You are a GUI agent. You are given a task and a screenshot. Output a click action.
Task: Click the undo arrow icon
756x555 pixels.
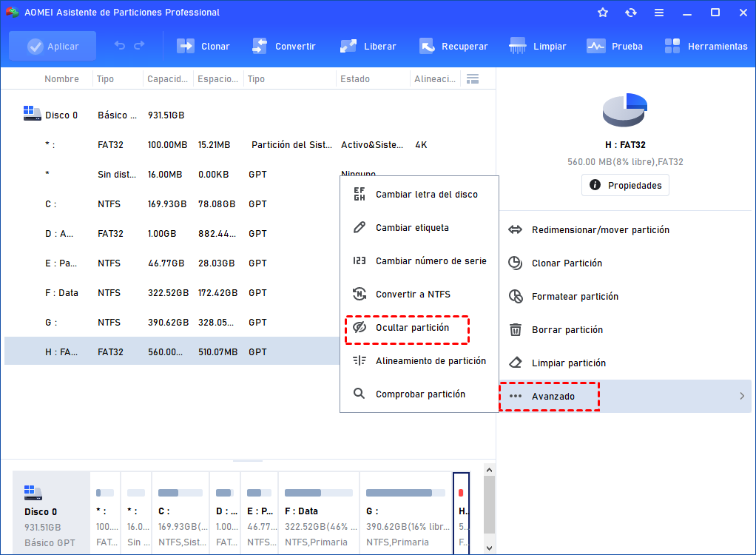coord(120,46)
